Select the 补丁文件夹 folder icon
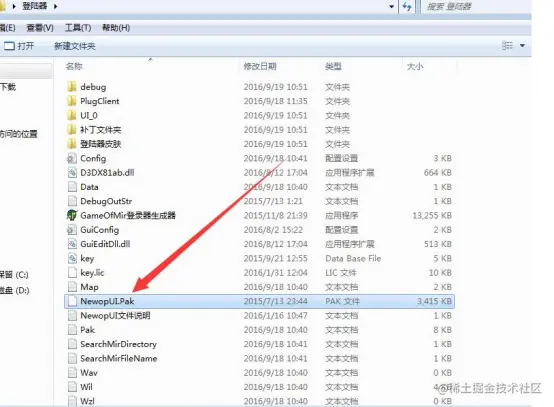554x407 pixels. (71, 130)
